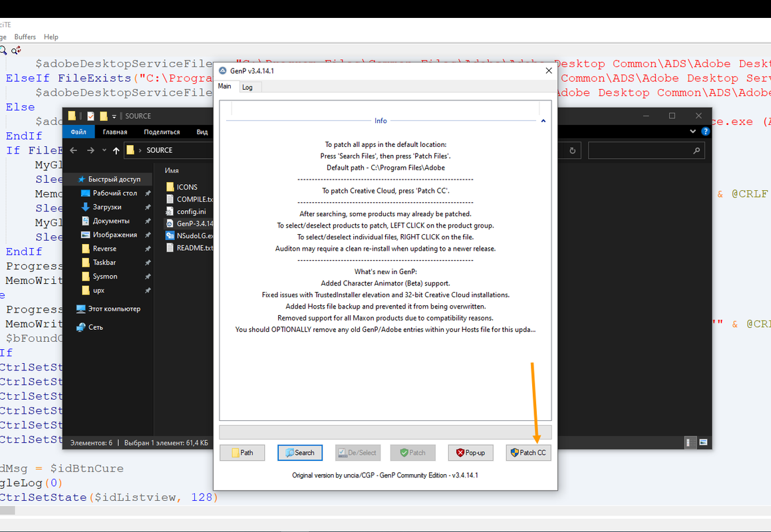
Task: Expand the Explorer ribbon chevron
Action: (x=693, y=131)
